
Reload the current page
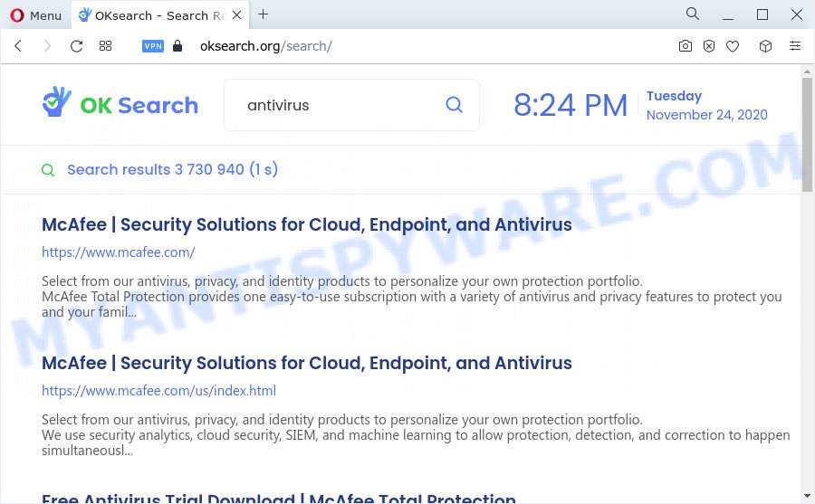tap(76, 46)
